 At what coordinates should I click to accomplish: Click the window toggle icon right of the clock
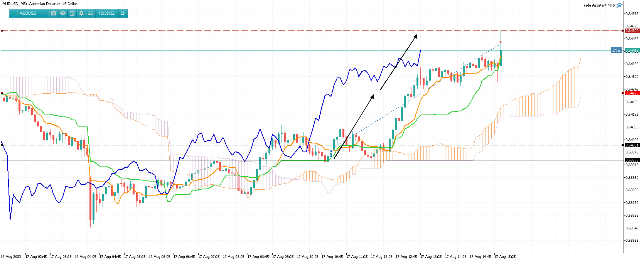point(123,13)
